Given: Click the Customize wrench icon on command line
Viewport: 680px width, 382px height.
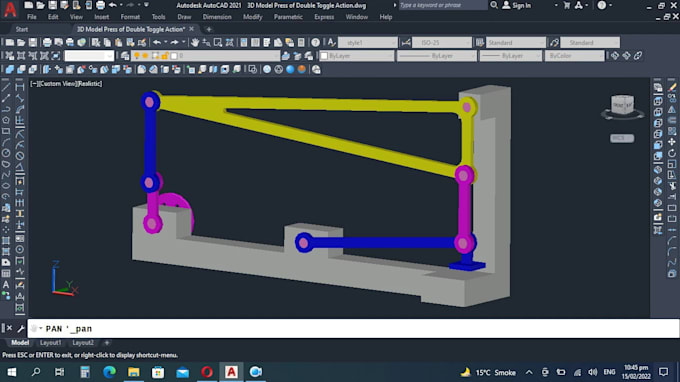Looking at the screenshot, I should 20,329.
